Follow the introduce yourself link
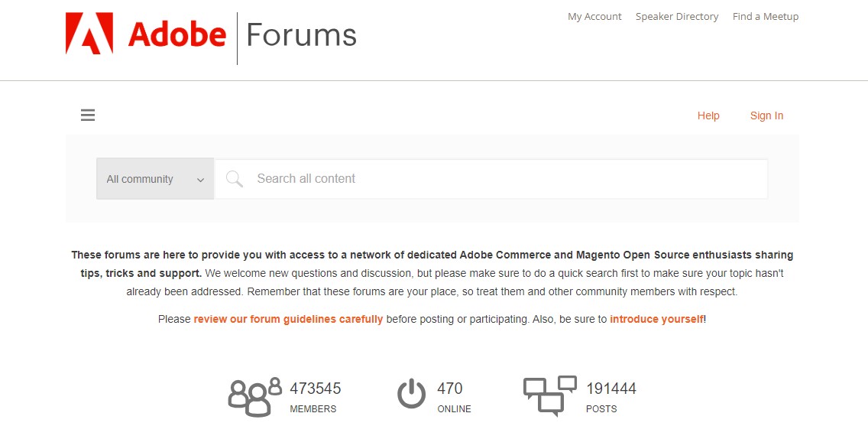This screenshot has width=868, height=426. [656, 319]
